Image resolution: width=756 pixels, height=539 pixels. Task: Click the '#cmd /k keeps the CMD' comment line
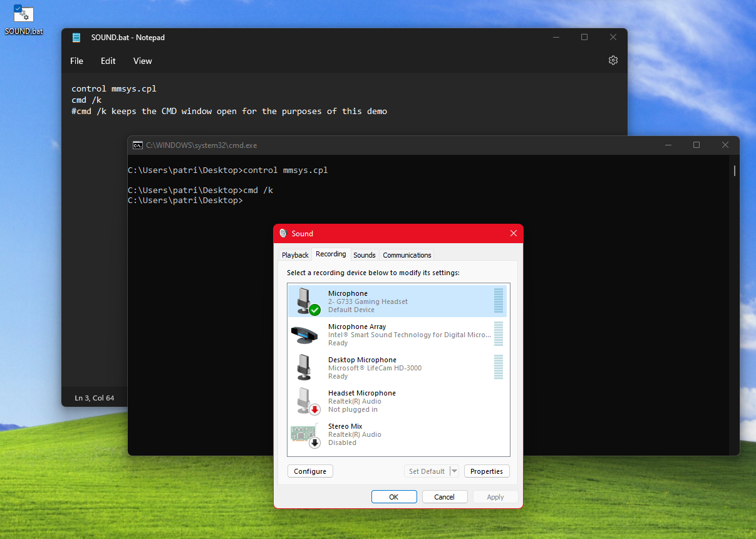229,112
